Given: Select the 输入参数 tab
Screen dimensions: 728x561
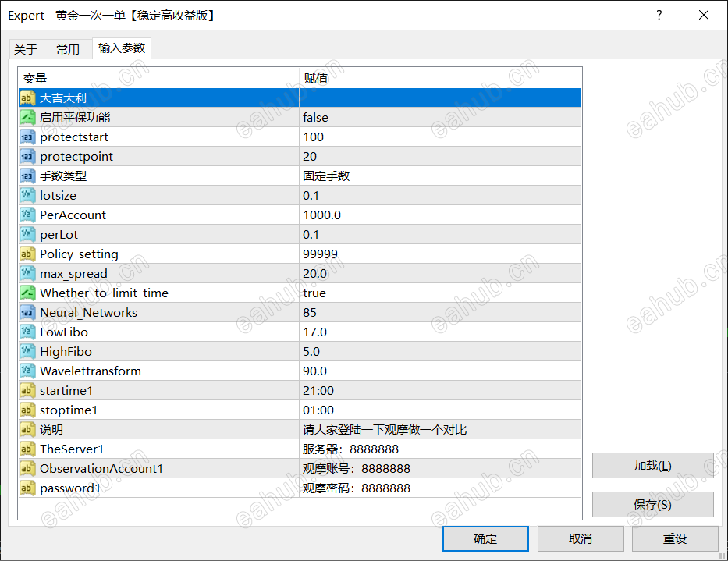Looking at the screenshot, I should [x=122, y=48].
